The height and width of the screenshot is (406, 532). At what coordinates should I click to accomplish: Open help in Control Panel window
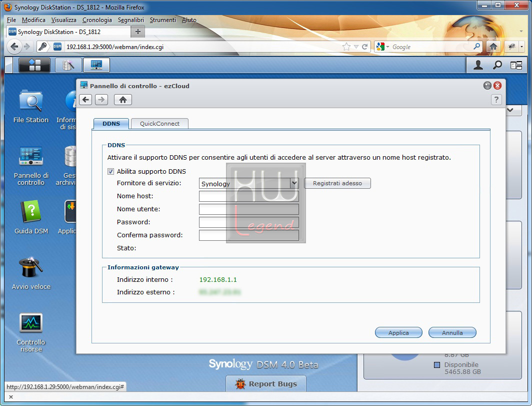click(496, 100)
